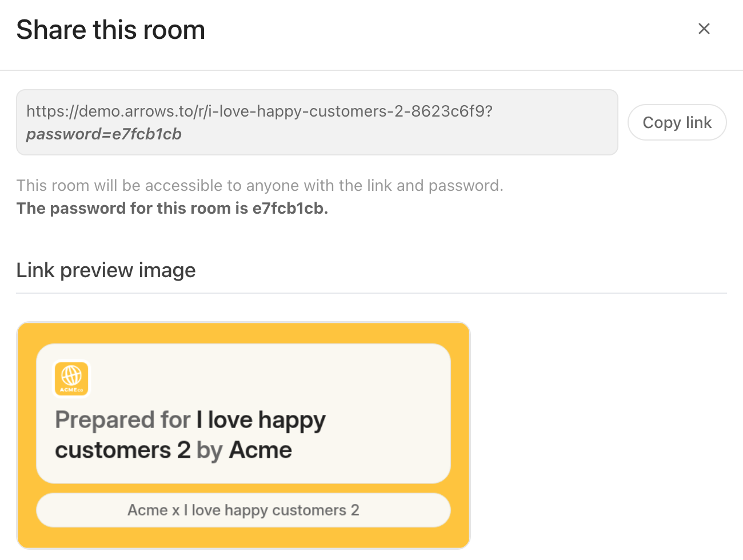The width and height of the screenshot is (743, 560).
Task: Click the Copy link button
Action: [x=677, y=122]
